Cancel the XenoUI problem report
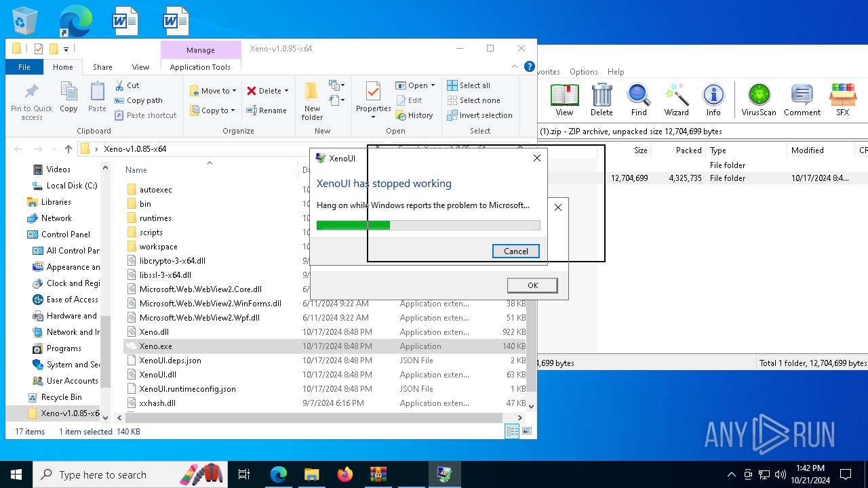The height and width of the screenshot is (488, 868). point(516,251)
